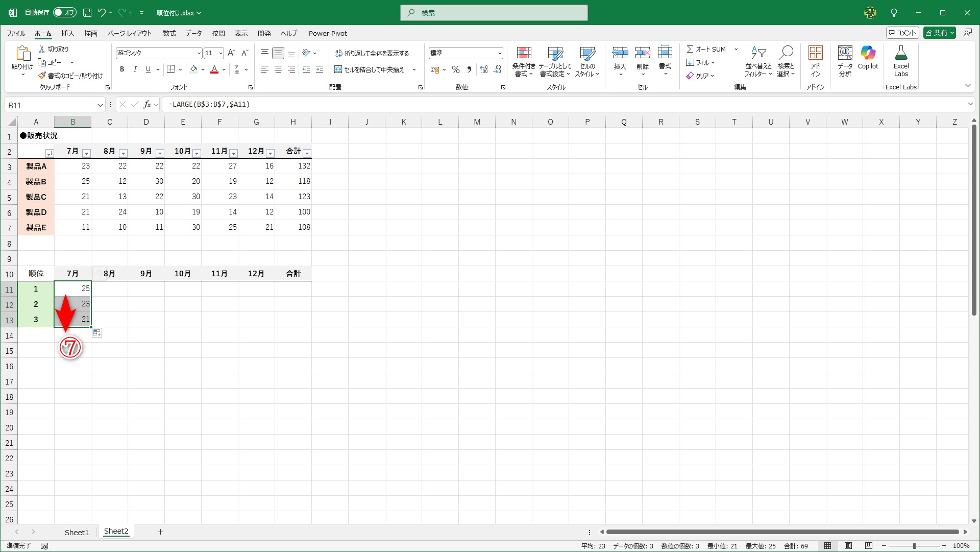Viewport: 980px width, 552px height.
Task: Open the Copilot ribbon button
Action: click(868, 54)
